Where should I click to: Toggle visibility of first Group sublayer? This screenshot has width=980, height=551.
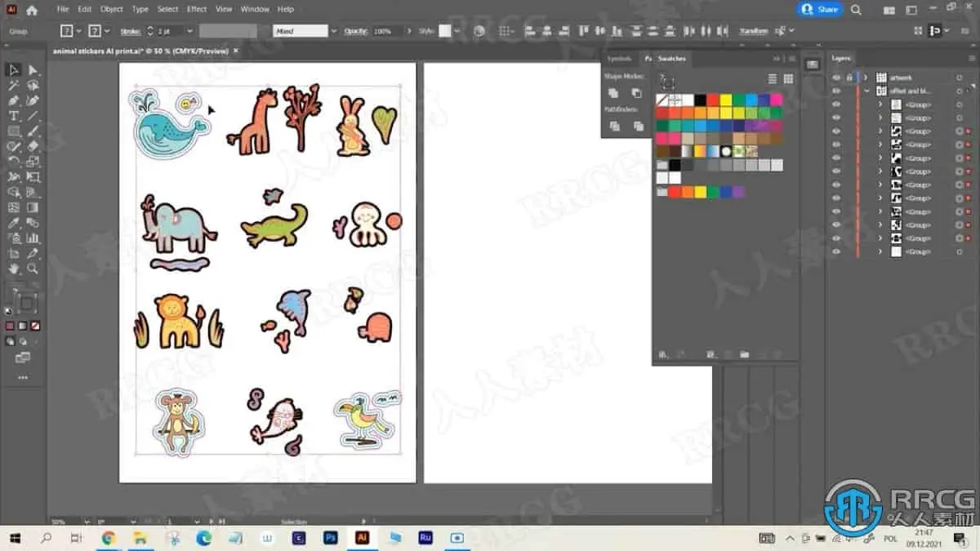pyautogui.click(x=835, y=104)
